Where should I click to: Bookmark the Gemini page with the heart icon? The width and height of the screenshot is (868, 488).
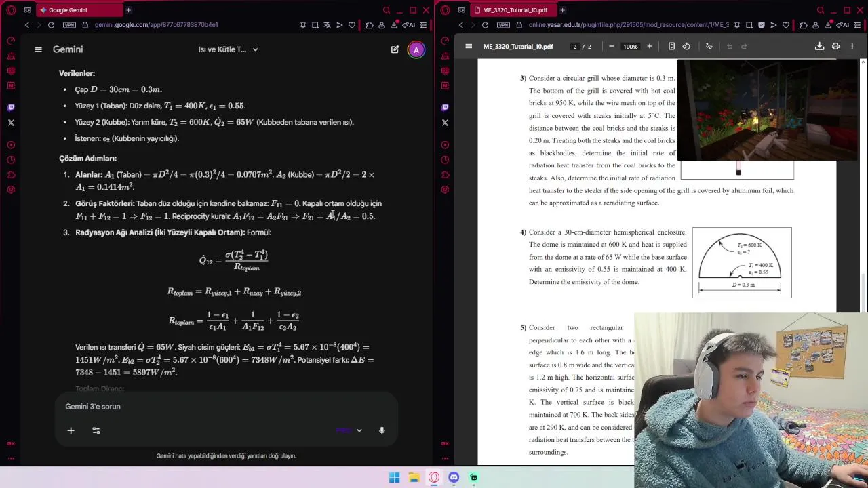pyautogui.click(x=352, y=25)
